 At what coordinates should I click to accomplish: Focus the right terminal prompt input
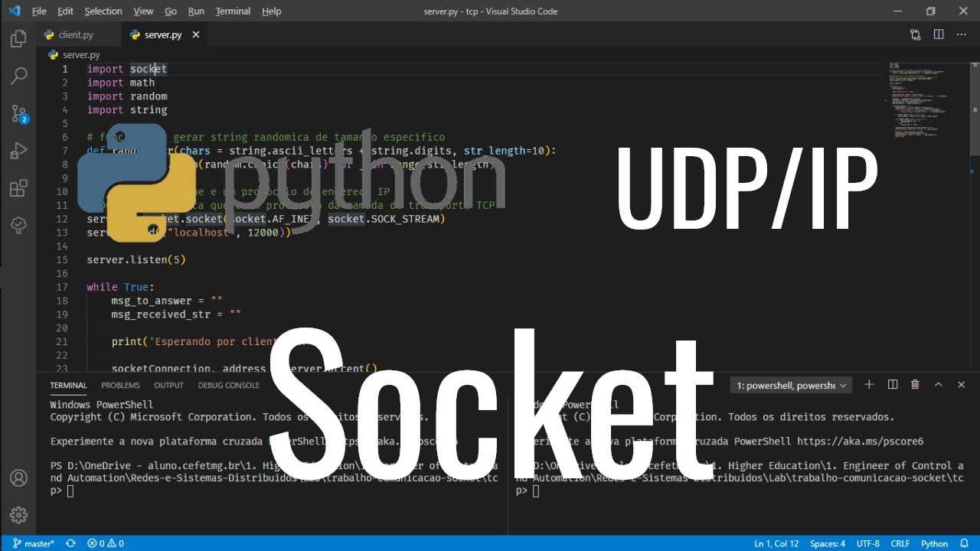click(535, 491)
